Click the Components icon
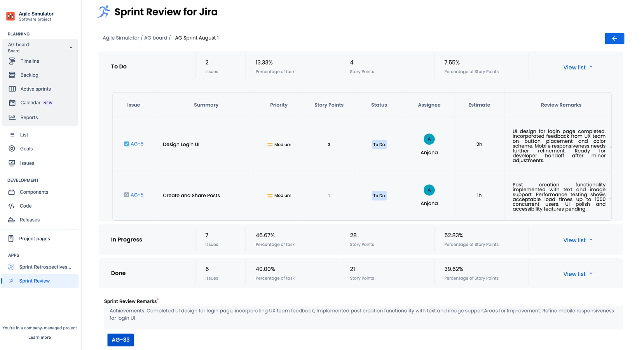 [11, 192]
